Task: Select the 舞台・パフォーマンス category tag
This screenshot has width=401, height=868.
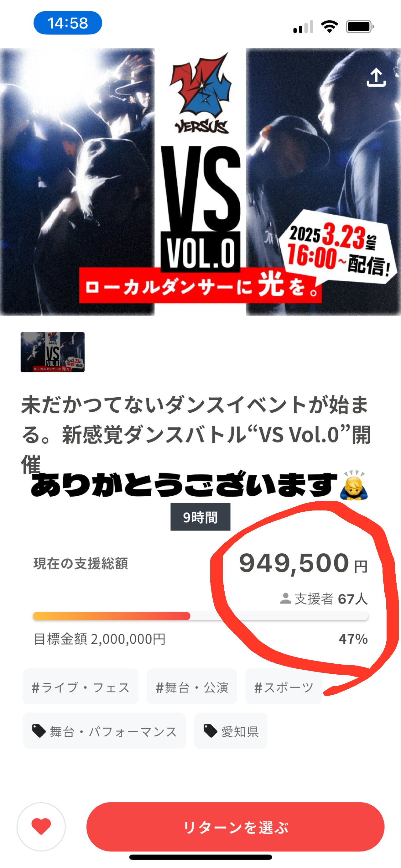Action: click(x=104, y=731)
